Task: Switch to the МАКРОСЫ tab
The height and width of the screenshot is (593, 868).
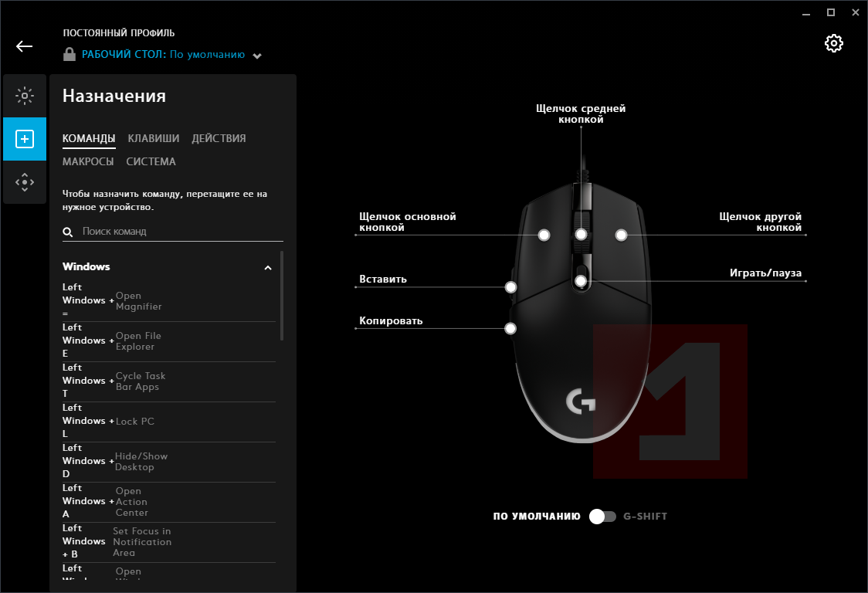Action: click(x=88, y=161)
